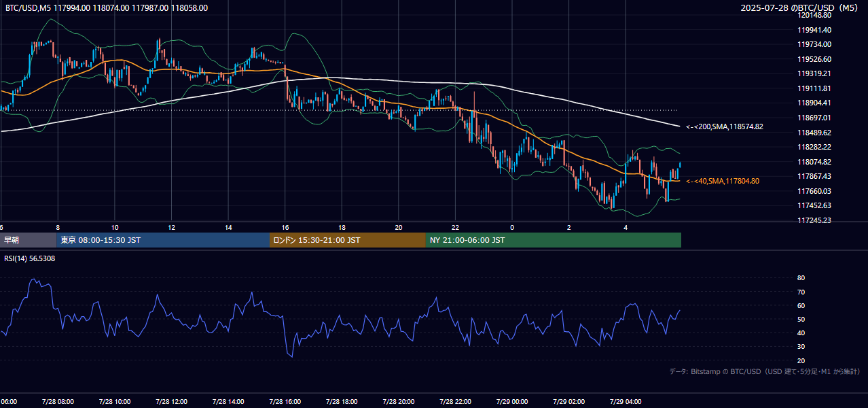Click price axis label 118489.62
Screen dimensions: 868x408
[x=814, y=133]
